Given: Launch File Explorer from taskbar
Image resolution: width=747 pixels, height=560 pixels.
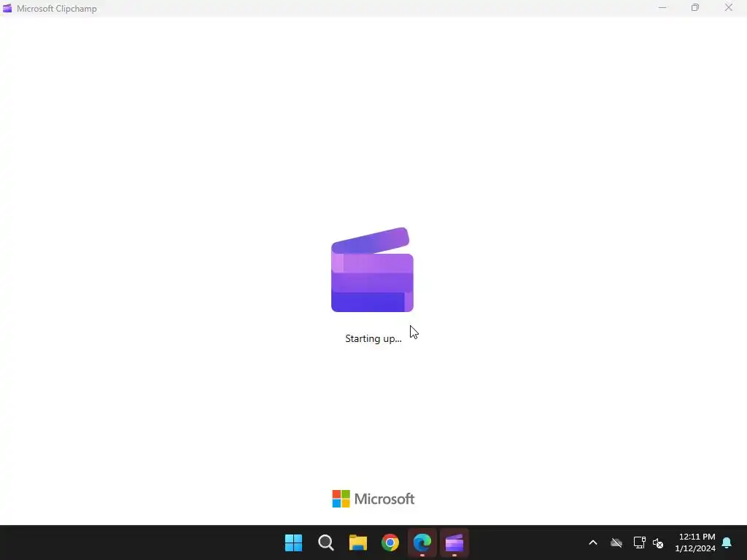Looking at the screenshot, I should pyautogui.click(x=357, y=542).
